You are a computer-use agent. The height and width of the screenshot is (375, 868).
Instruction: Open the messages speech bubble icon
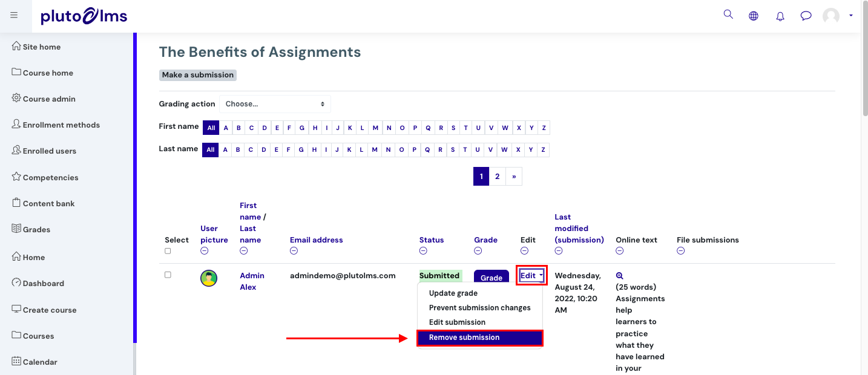coord(806,16)
